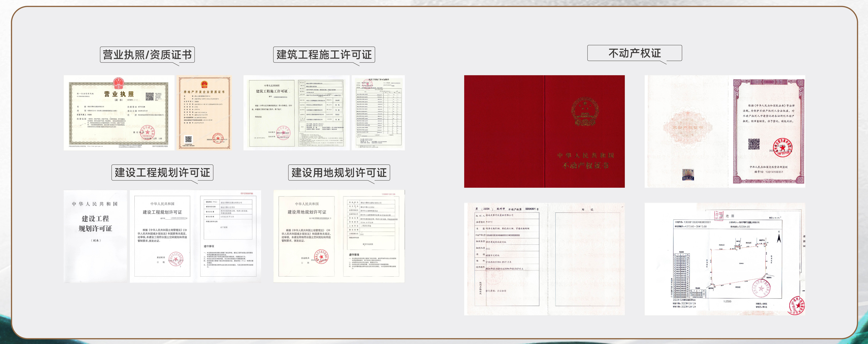
Task: Click the red seal on 建设工程规划许可证 page
Action: [x=176, y=259]
